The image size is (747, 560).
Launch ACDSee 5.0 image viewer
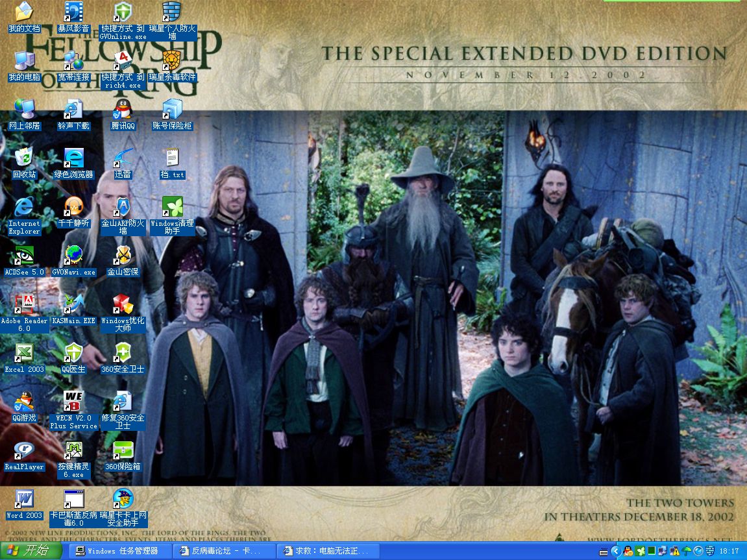coord(24,261)
